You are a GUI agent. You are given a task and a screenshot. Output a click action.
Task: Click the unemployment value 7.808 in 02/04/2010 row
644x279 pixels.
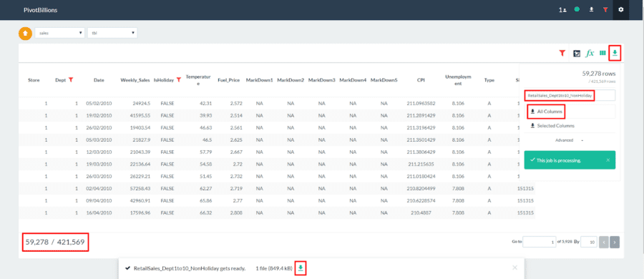click(458, 189)
